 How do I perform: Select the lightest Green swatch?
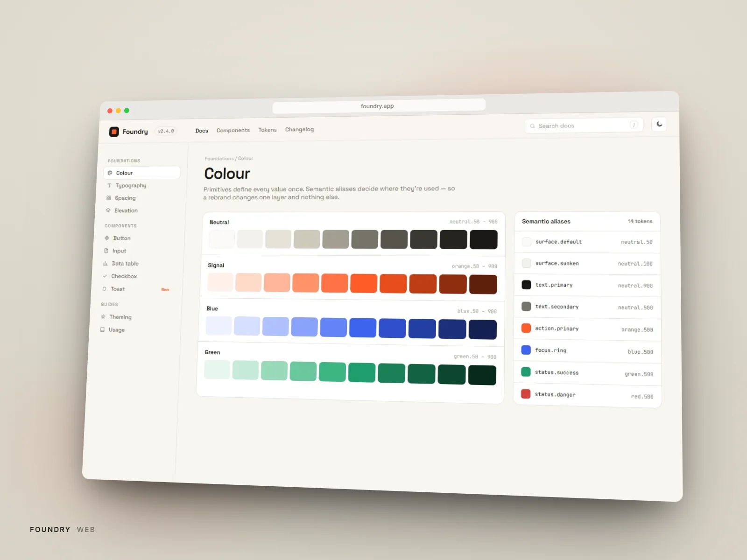(217, 369)
